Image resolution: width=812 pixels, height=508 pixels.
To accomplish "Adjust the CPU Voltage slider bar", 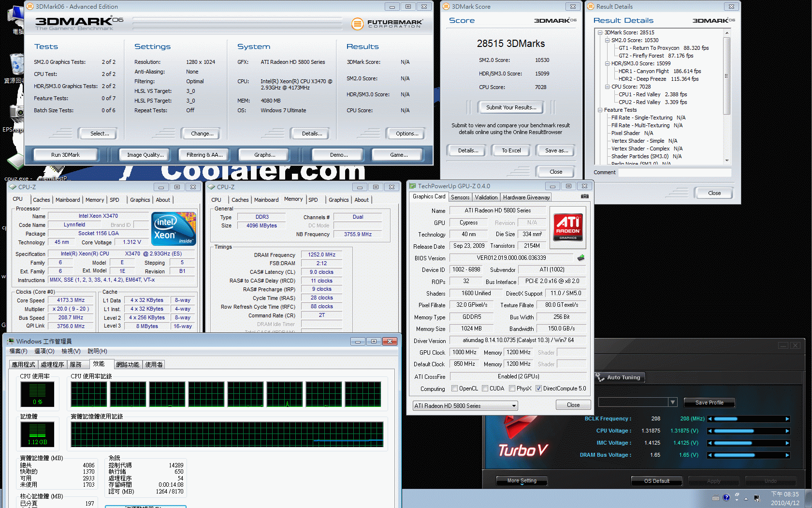I will (x=748, y=431).
